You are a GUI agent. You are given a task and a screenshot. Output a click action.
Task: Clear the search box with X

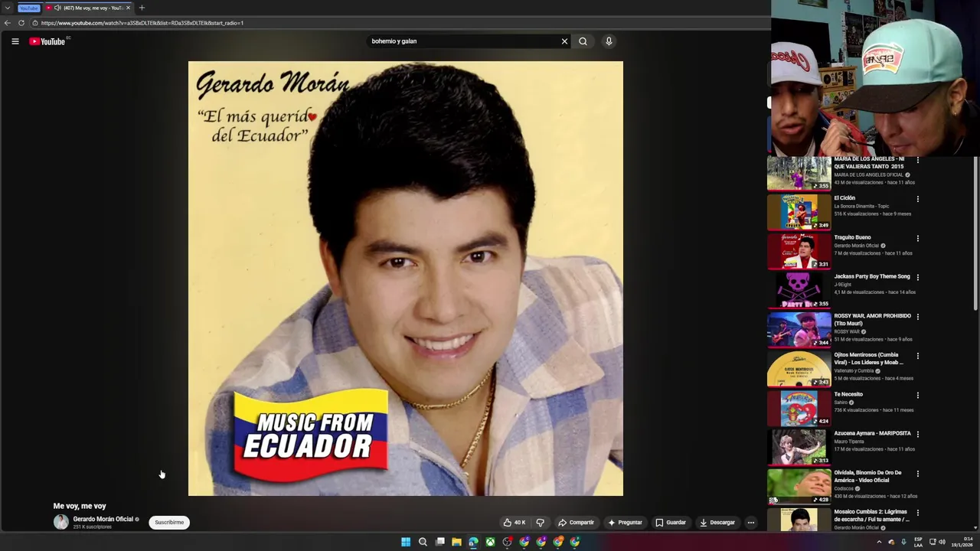coord(564,41)
